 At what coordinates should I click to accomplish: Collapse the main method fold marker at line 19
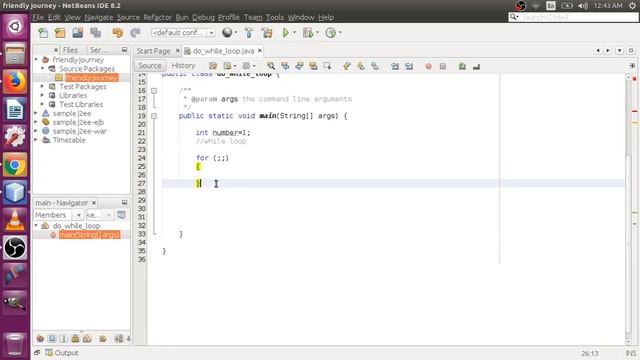[x=154, y=116]
